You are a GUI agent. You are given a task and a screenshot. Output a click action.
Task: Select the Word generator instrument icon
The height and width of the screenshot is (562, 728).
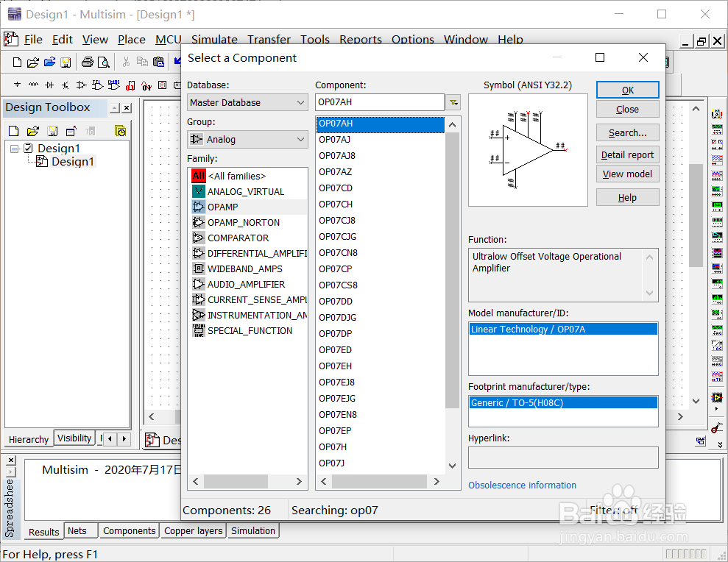coord(717,222)
